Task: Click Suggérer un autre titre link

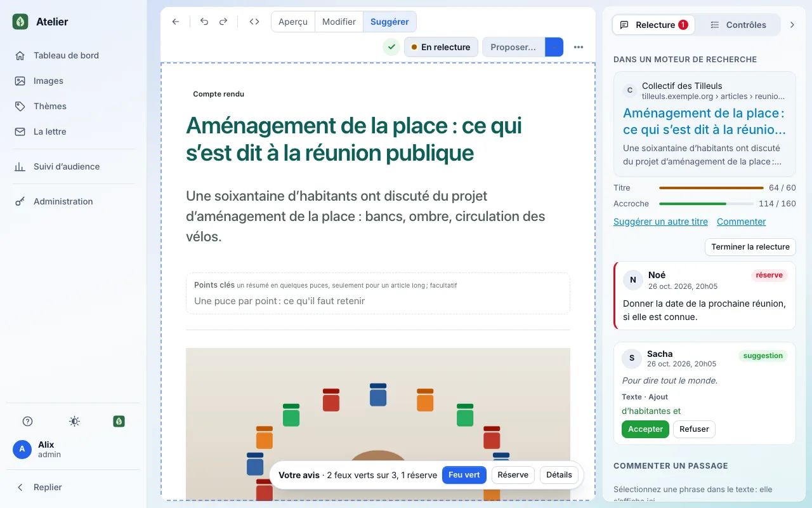Action: [x=660, y=222]
